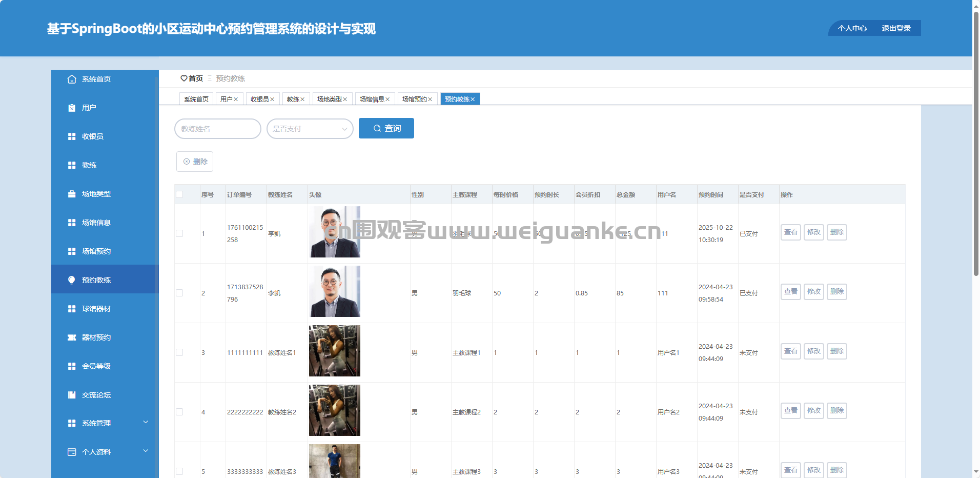This screenshot has height=478, width=980.
Task: Toggle the select-all checkbox in table header
Action: click(179, 194)
